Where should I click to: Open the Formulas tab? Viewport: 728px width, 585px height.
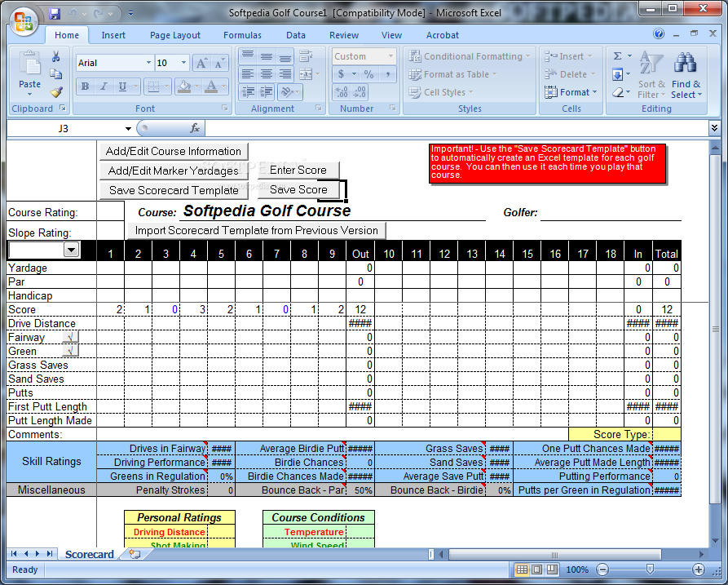242,35
